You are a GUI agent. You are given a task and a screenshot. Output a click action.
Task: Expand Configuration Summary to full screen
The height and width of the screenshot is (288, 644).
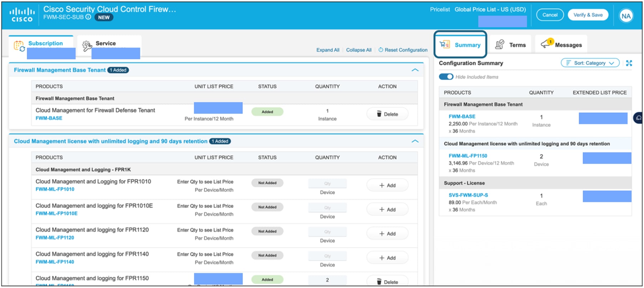[x=629, y=63]
